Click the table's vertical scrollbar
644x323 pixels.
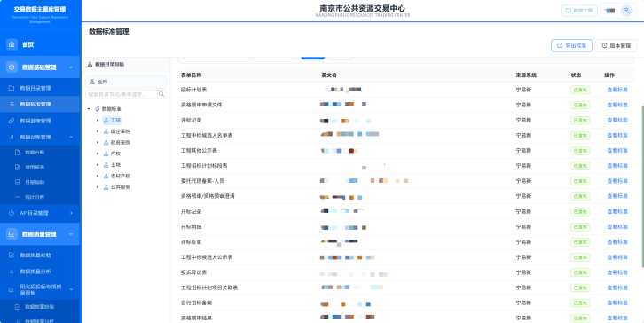click(642, 185)
